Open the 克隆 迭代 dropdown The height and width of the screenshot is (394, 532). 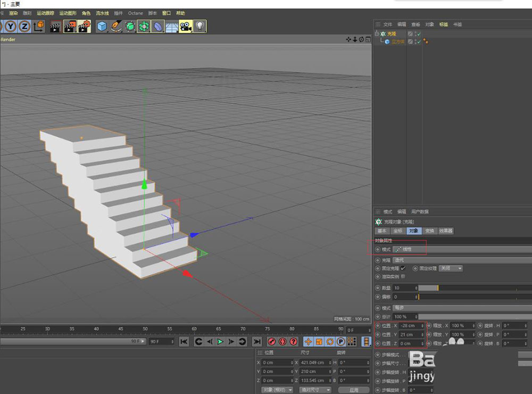[462, 260]
